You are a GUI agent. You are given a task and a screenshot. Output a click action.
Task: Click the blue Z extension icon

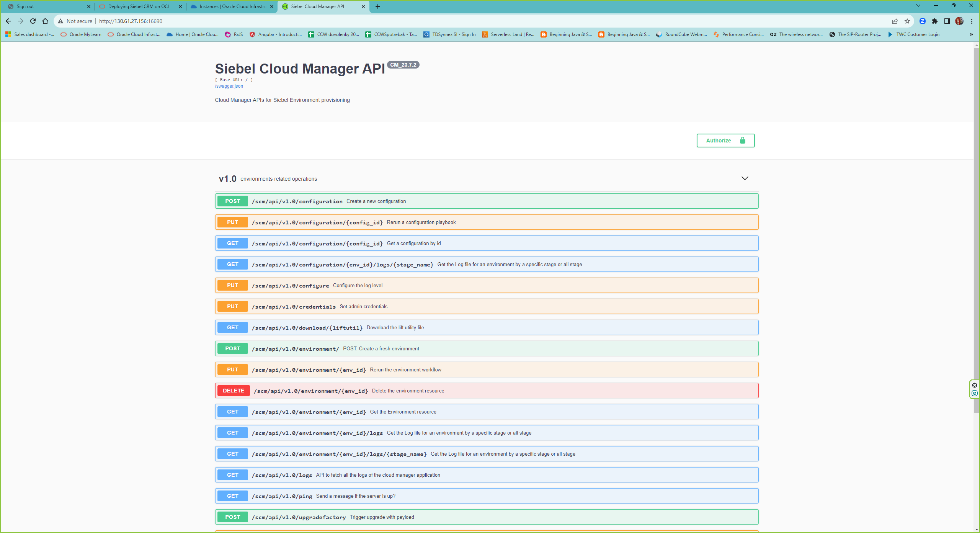coord(923,21)
